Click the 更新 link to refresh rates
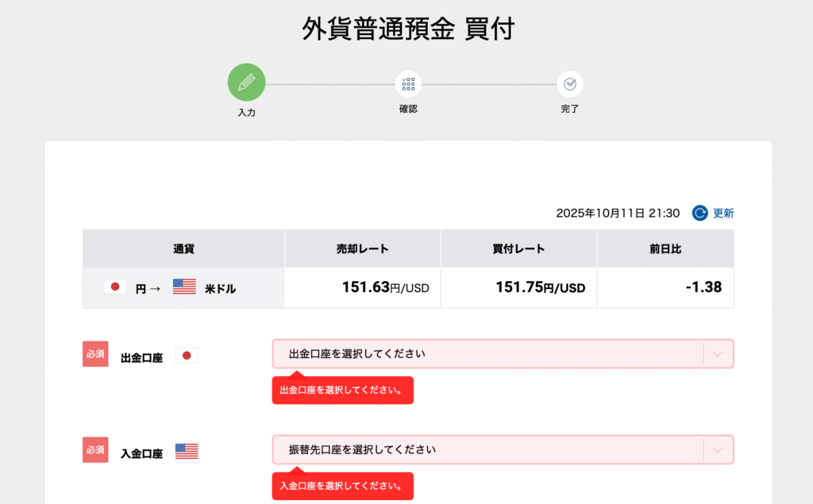This screenshot has width=813, height=504. tap(713, 213)
